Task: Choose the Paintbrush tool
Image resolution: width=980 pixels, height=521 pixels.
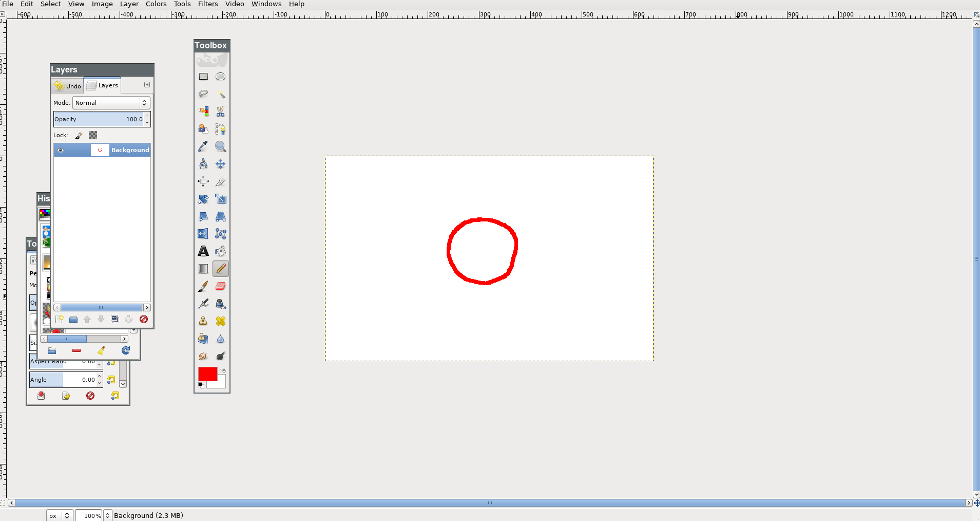Action: pyautogui.click(x=203, y=286)
